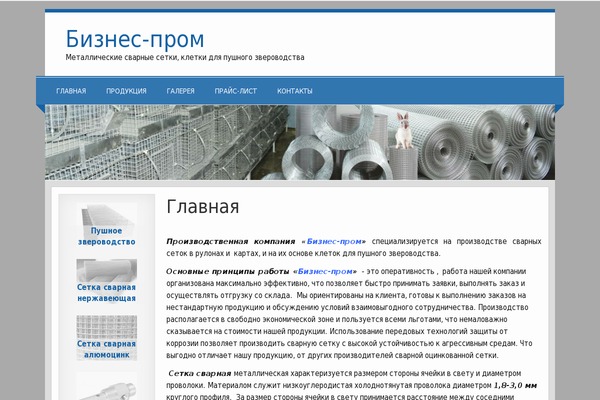This screenshot has width=600, height=400.
Task: Follow the Бизнес-пром link after Основные принципы работы
Action: (x=325, y=271)
